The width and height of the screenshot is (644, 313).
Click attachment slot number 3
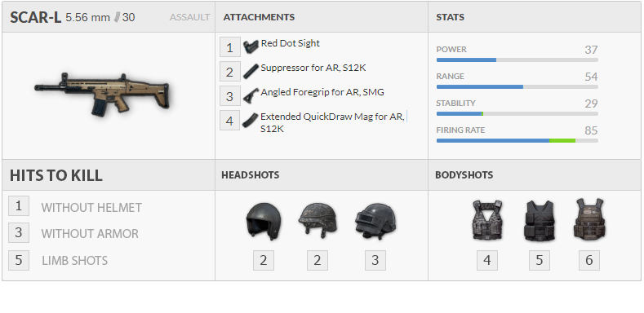click(229, 96)
